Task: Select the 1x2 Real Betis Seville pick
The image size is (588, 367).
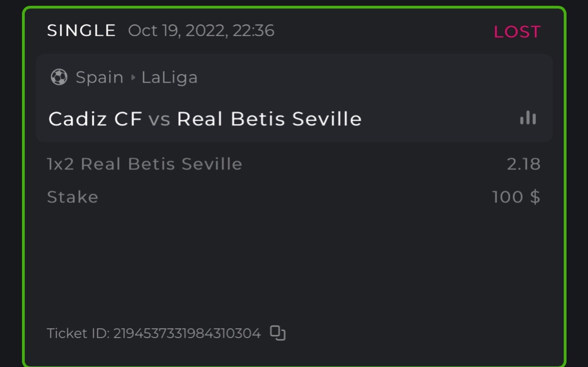Action: pyautogui.click(x=145, y=164)
